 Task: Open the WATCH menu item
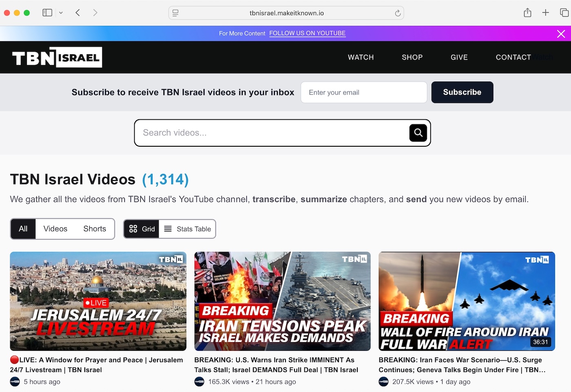point(361,57)
